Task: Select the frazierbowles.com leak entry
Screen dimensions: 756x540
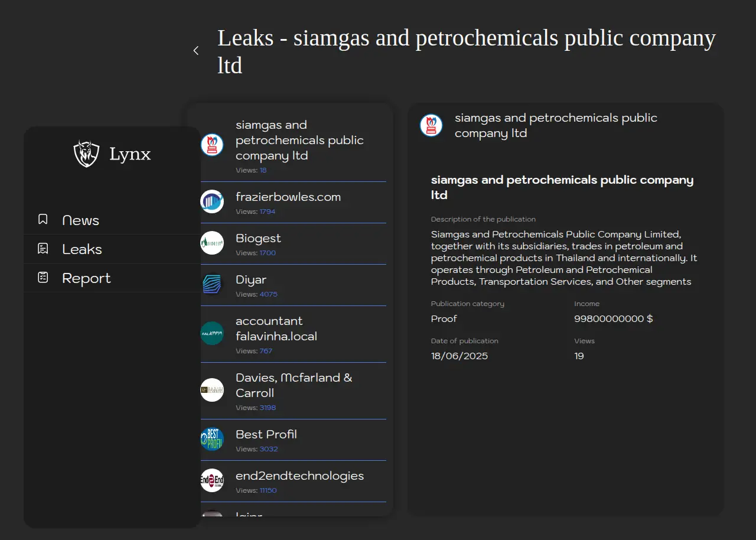Action: point(288,197)
